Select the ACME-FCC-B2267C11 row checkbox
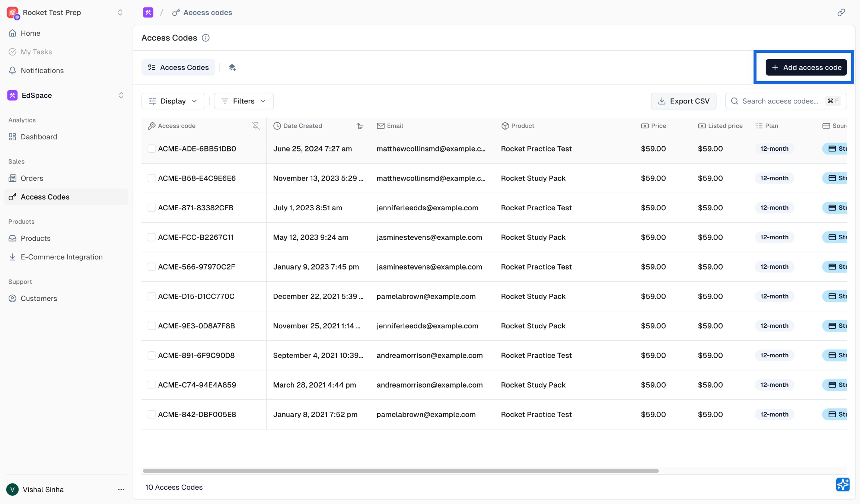The height and width of the screenshot is (504, 860). click(152, 237)
